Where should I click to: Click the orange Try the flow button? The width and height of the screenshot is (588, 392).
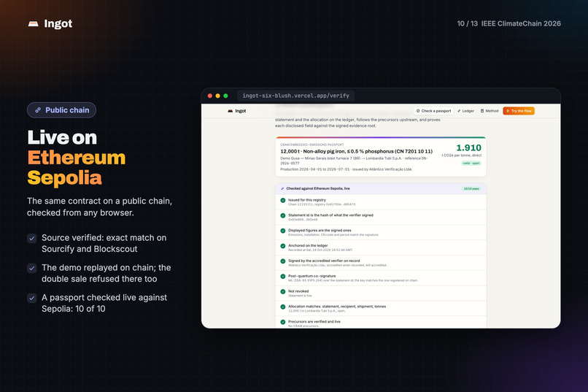[x=519, y=111]
